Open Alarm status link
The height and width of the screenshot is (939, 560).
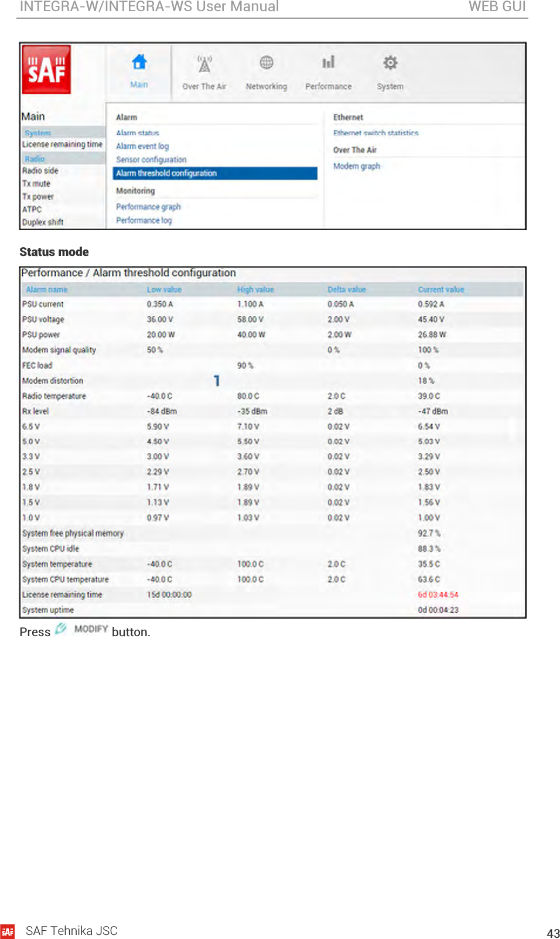pos(138,133)
